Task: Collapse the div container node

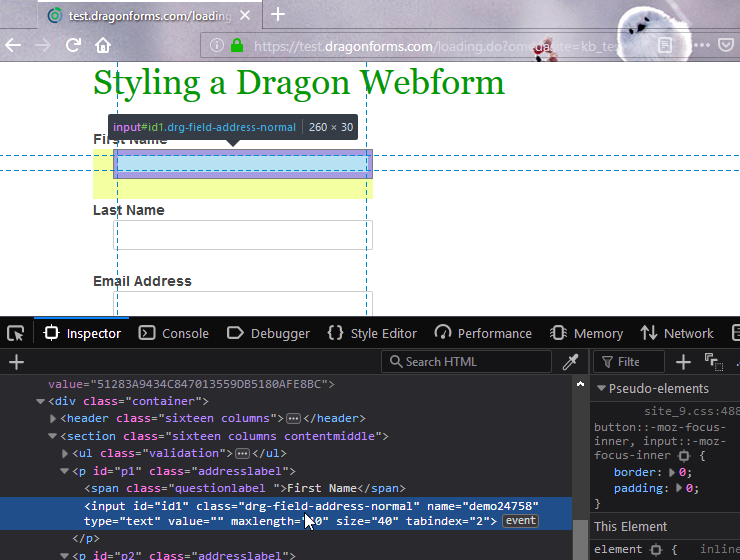Action: pos(40,401)
